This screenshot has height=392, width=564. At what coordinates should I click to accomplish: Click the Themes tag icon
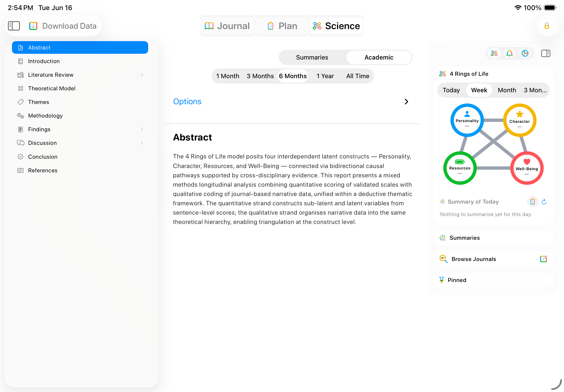(21, 102)
